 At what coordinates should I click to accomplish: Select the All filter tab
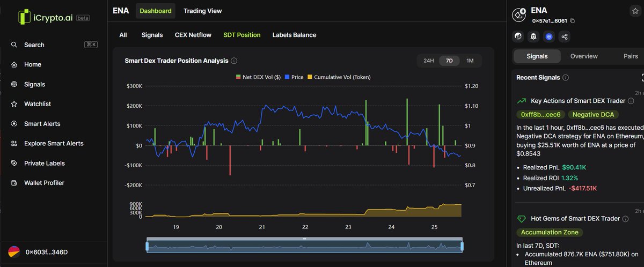tap(123, 35)
